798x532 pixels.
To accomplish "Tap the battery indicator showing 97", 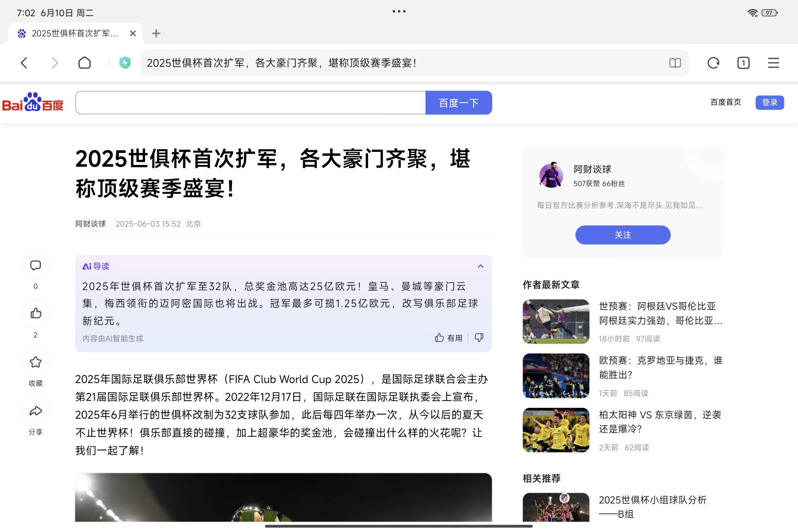I will [x=770, y=13].
